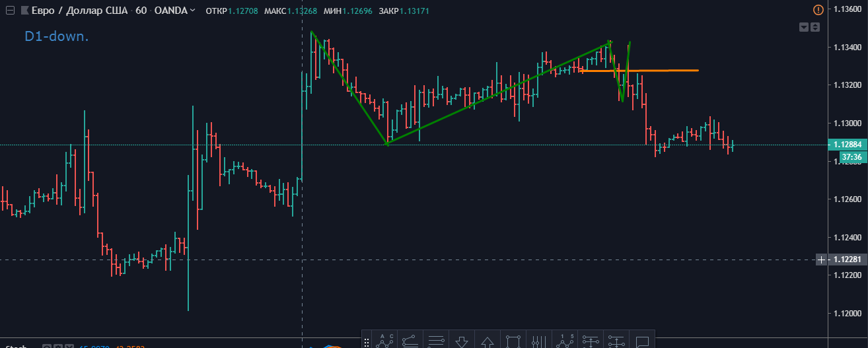Click the orange data warning exclamation icon
Screen dimensions: 868x348
click(818, 10)
